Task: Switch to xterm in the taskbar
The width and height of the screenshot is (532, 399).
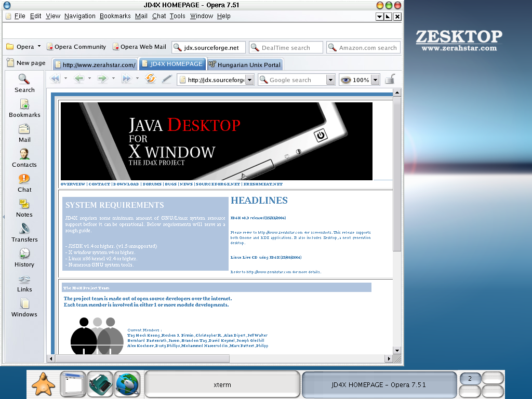Action: 222,384
